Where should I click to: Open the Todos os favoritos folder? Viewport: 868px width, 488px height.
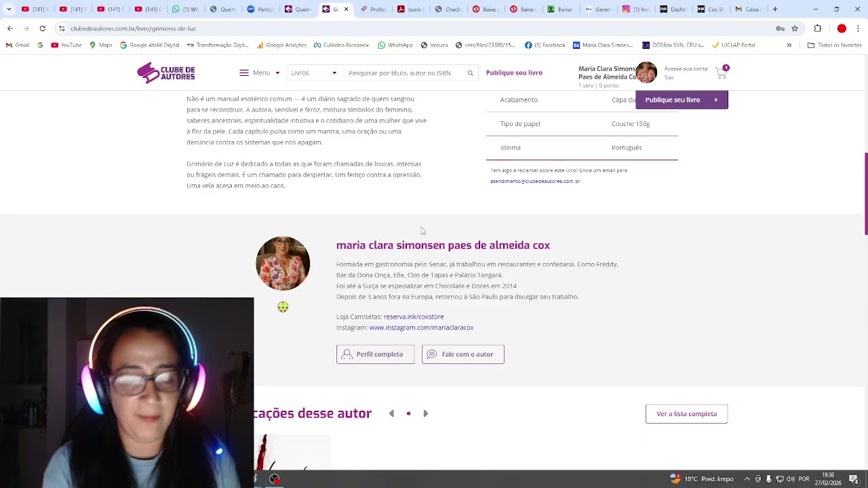[834, 45]
